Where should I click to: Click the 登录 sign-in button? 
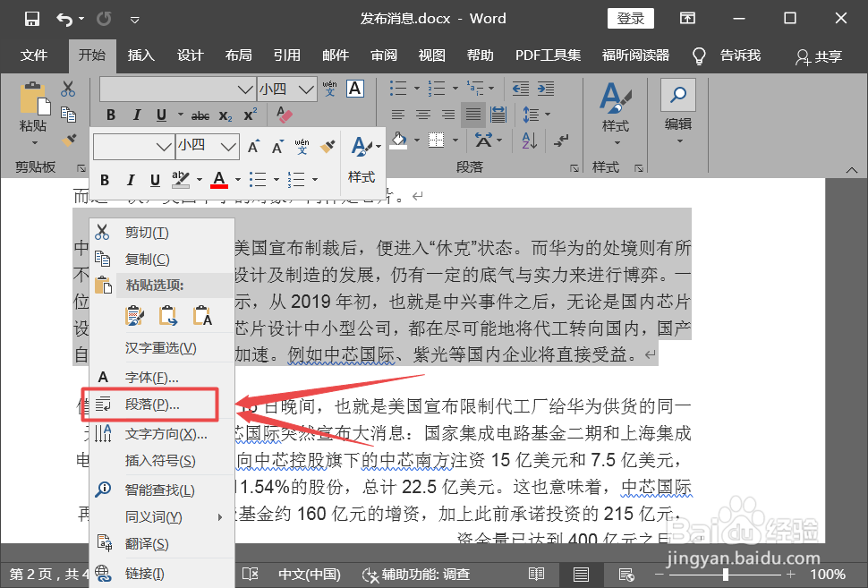(631, 18)
